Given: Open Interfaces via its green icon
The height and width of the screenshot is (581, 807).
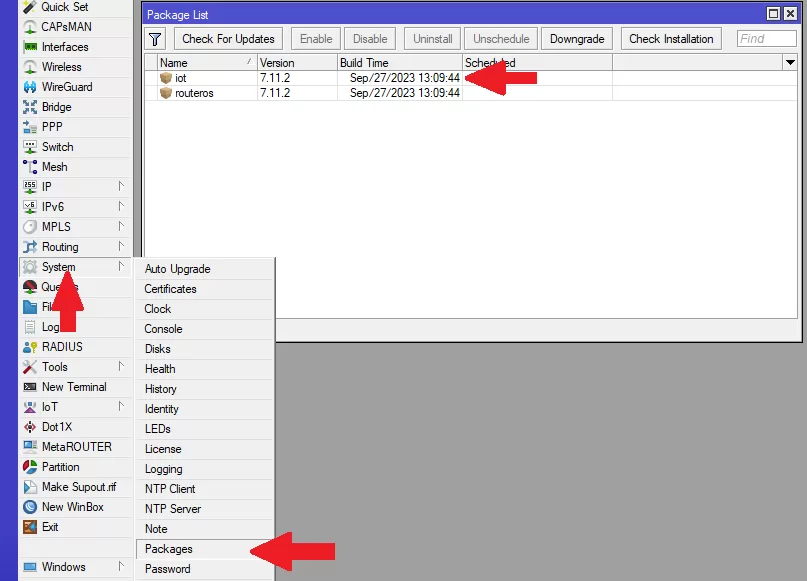Looking at the screenshot, I should [x=30, y=47].
